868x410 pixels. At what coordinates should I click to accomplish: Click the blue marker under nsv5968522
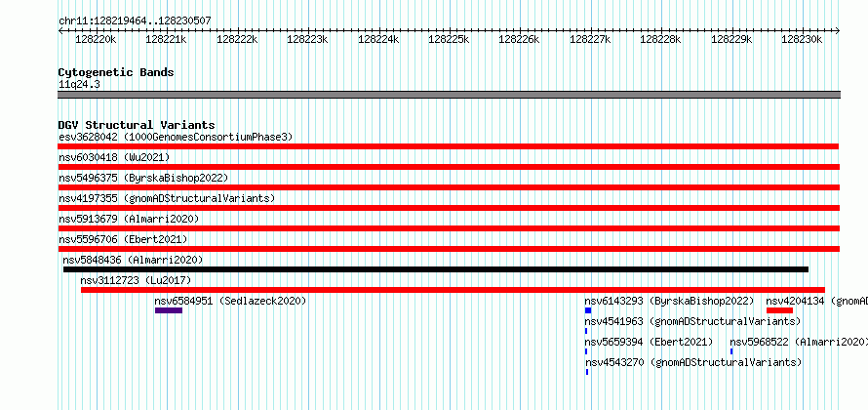click(x=731, y=351)
